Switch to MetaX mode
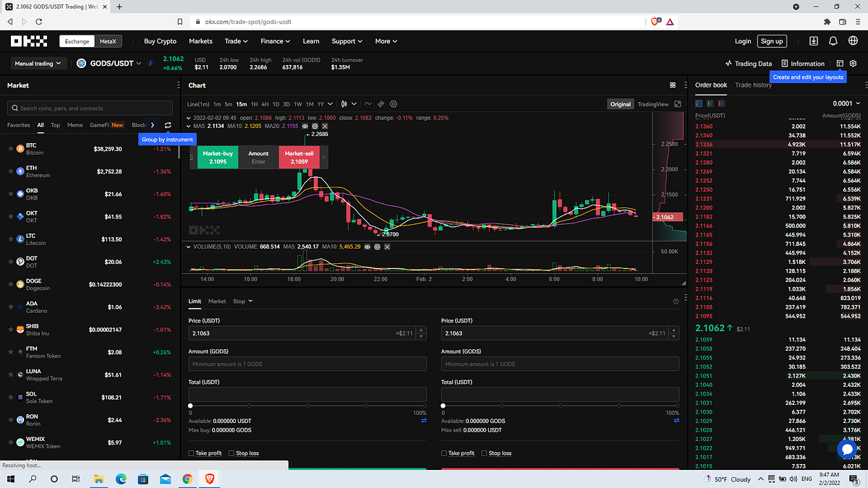This screenshot has width=868, height=488. (x=108, y=41)
